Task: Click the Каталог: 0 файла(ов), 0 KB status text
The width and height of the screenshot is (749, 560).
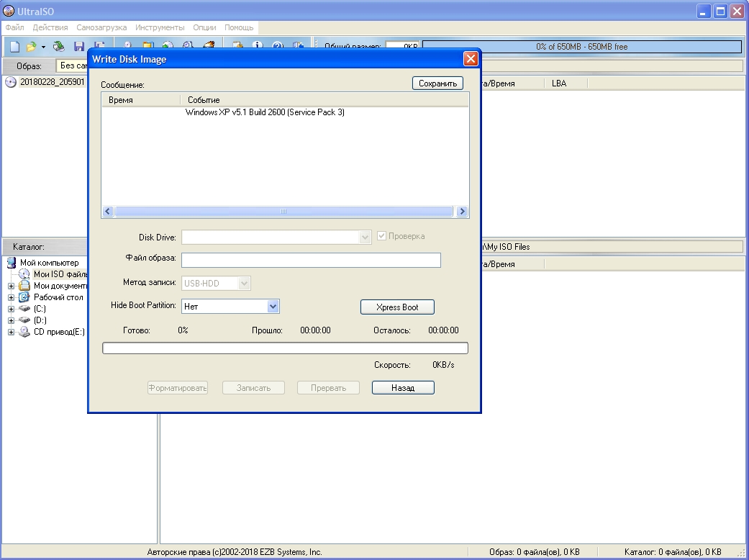Action: pos(673,552)
